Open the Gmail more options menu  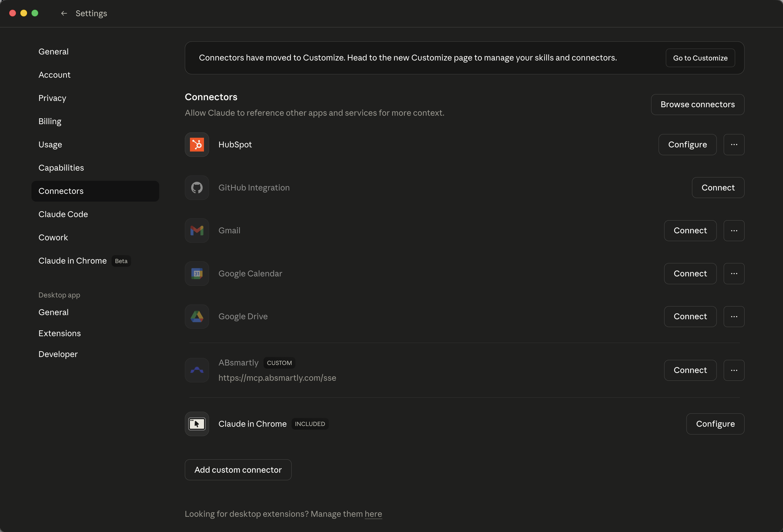point(734,230)
